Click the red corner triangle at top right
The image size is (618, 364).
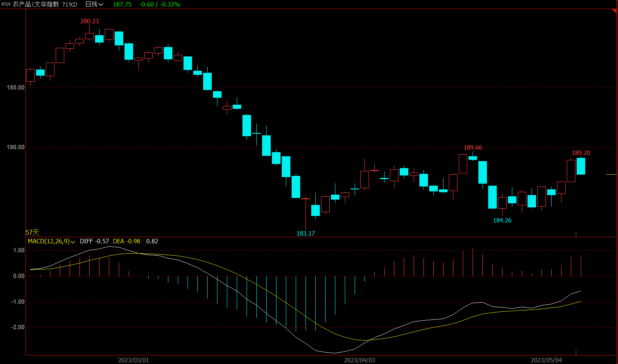(x=614, y=11)
